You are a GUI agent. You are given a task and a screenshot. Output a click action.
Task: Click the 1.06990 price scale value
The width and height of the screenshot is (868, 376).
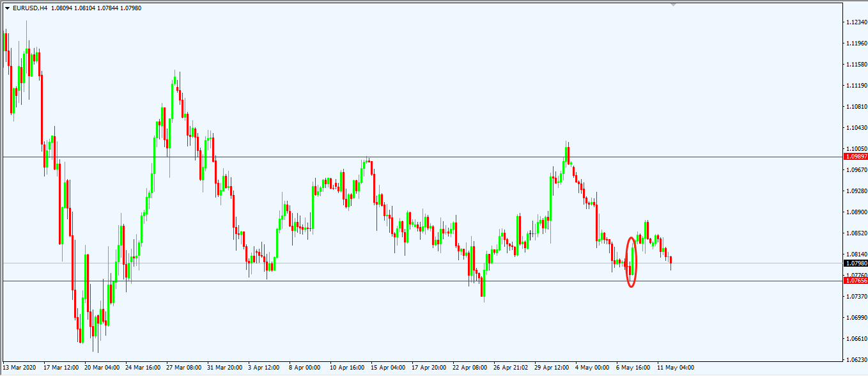tap(856, 318)
